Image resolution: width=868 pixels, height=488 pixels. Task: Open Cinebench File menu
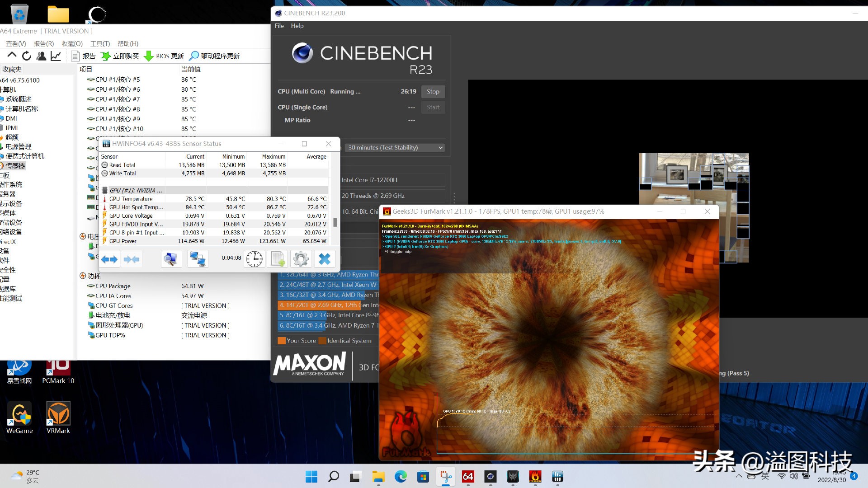tap(279, 26)
